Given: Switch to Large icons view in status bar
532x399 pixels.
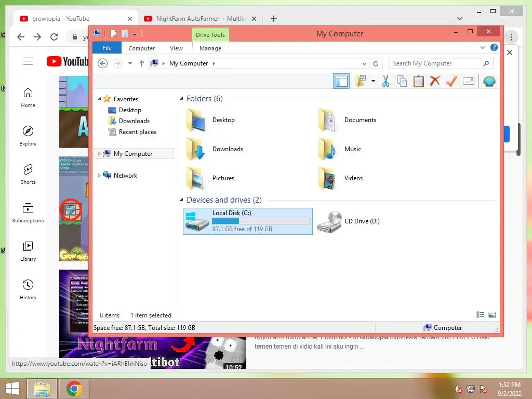Looking at the screenshot, I should coord(491,315).
